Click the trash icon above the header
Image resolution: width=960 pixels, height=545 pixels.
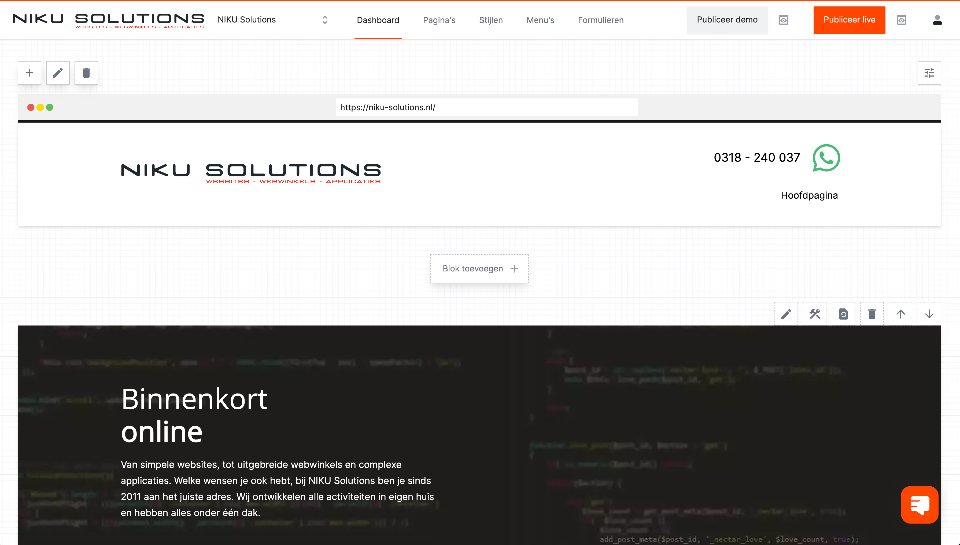[x=86, y=73]
